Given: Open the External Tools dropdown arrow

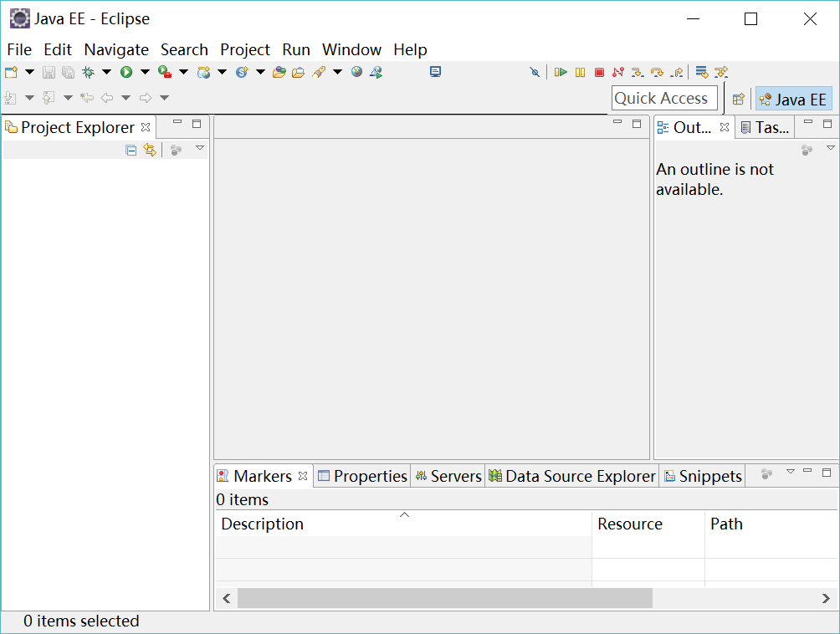Looking at the screenshot, I should tap(183, 72).
